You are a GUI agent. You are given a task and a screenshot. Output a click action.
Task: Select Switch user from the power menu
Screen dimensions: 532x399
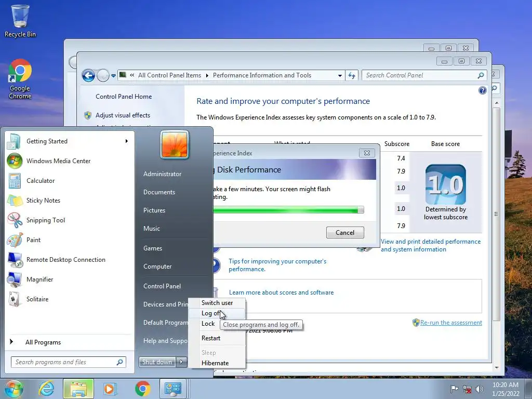217,303
